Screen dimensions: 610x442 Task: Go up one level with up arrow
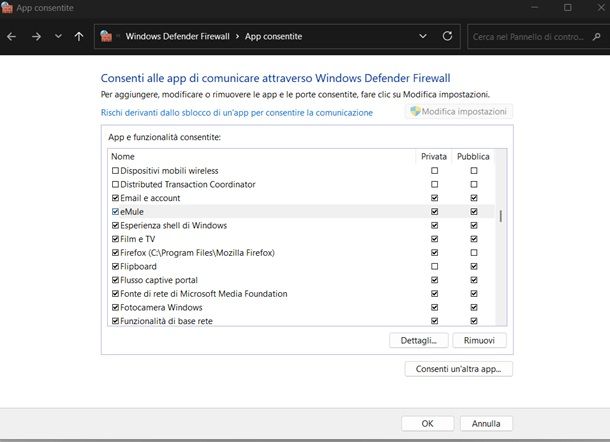pyautogui.click(x=79, y=37)
